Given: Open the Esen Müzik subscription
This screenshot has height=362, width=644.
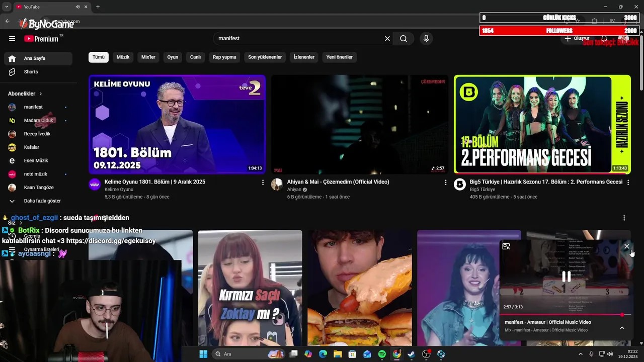Looking at the screenshot, I should (x=38, y=160).
